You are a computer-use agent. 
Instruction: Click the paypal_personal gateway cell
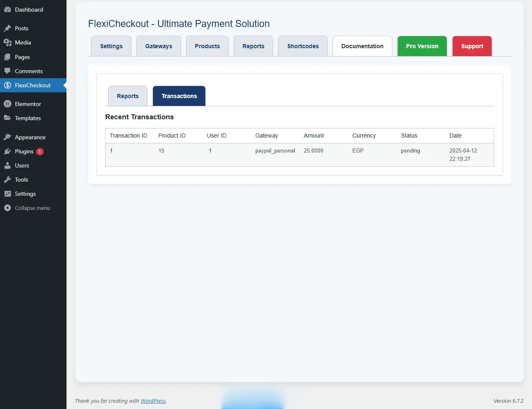(x=275, y=151)
